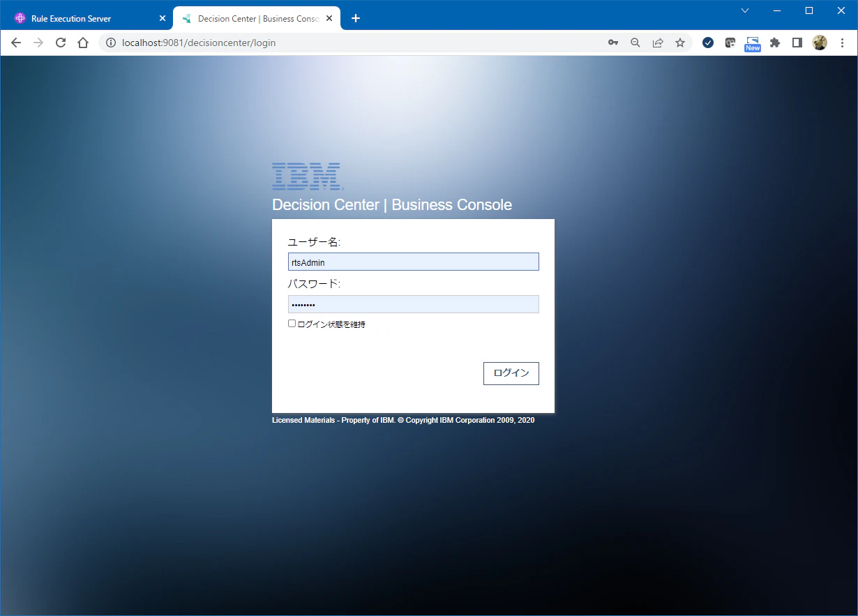Open the extension marked New

[753, 43]
